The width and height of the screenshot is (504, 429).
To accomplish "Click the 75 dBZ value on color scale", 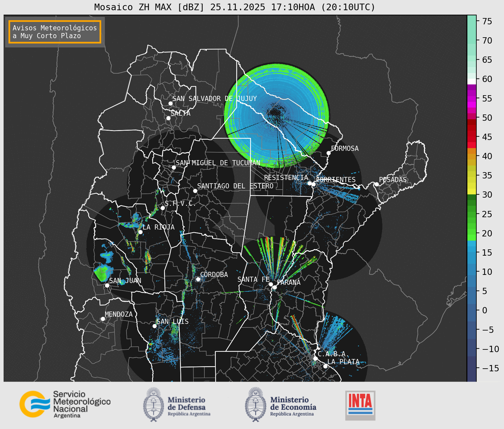I will point(487,21).
